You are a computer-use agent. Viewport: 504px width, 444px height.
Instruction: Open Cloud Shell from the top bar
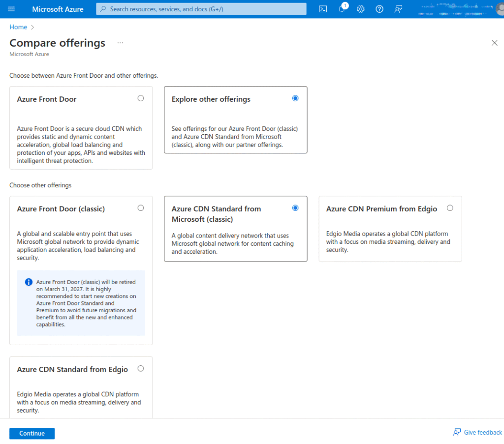click(323, 9)
